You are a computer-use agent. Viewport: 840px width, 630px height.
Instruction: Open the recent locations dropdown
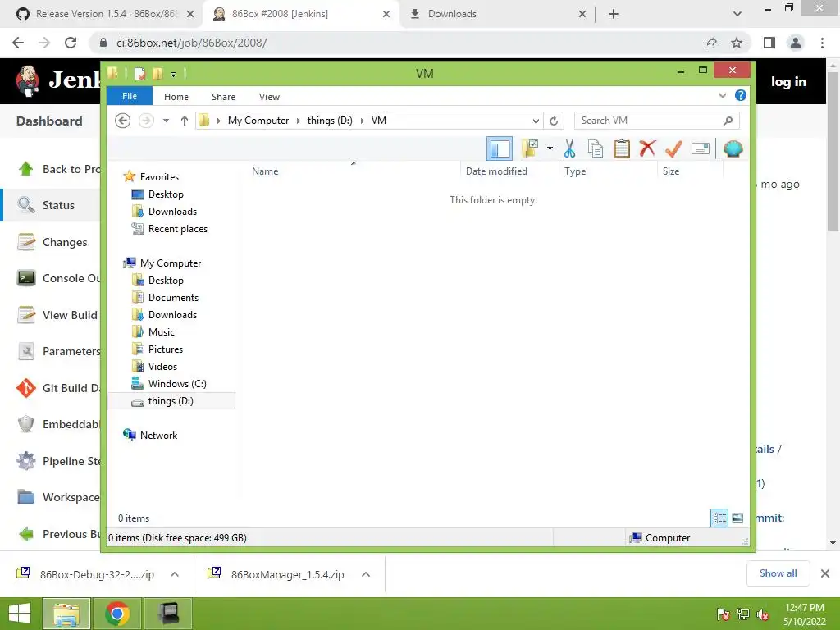click(x=166, y=121)
